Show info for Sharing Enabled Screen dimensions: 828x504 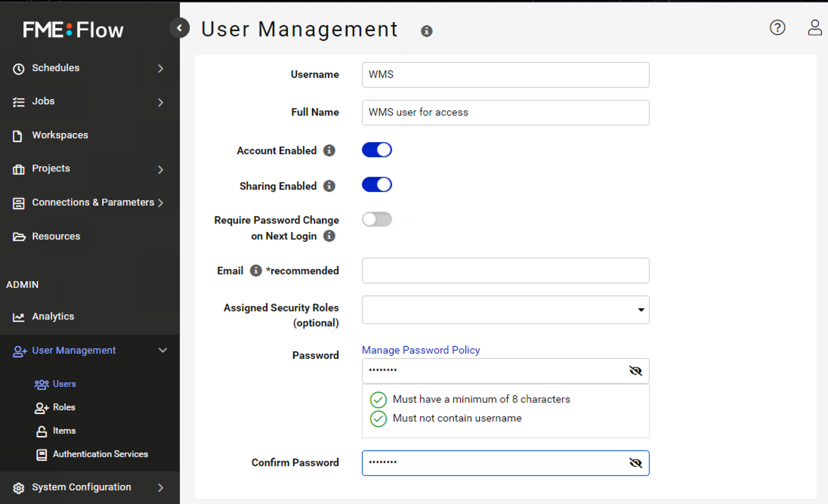pyautogui.click(x=329, y=186)
